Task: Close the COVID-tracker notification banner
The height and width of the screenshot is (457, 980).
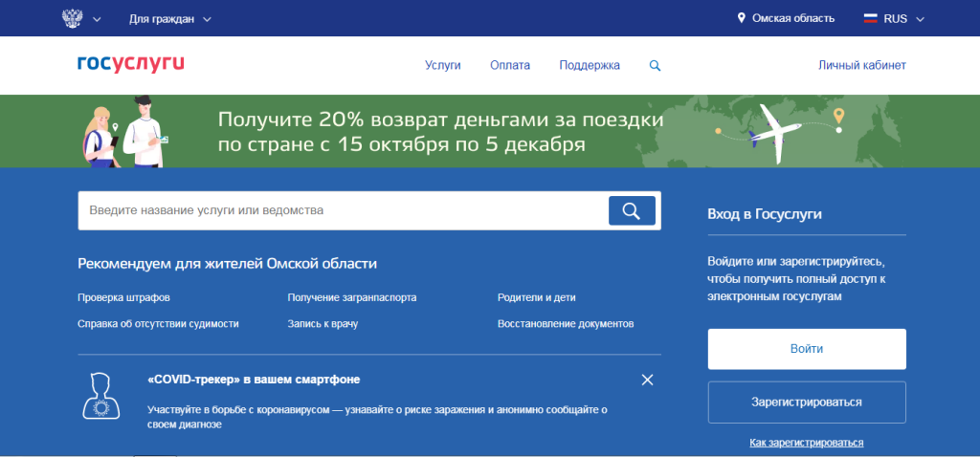Action: point(647,380)
